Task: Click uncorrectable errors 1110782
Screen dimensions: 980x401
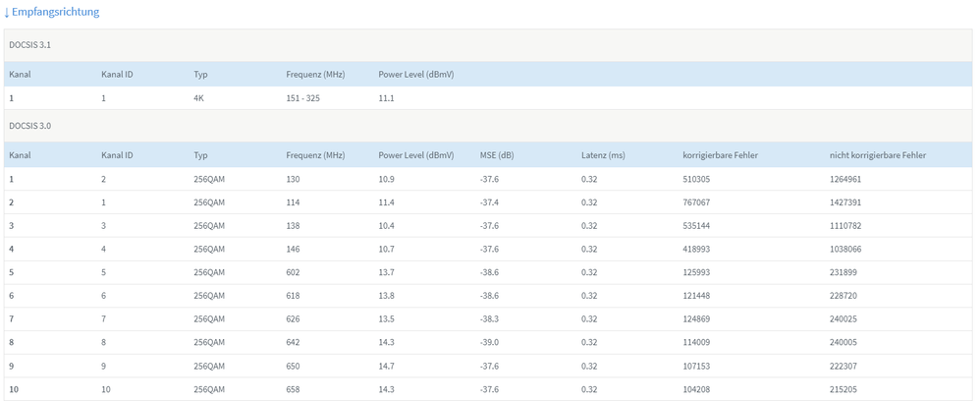Action: (x=845, y=226)
